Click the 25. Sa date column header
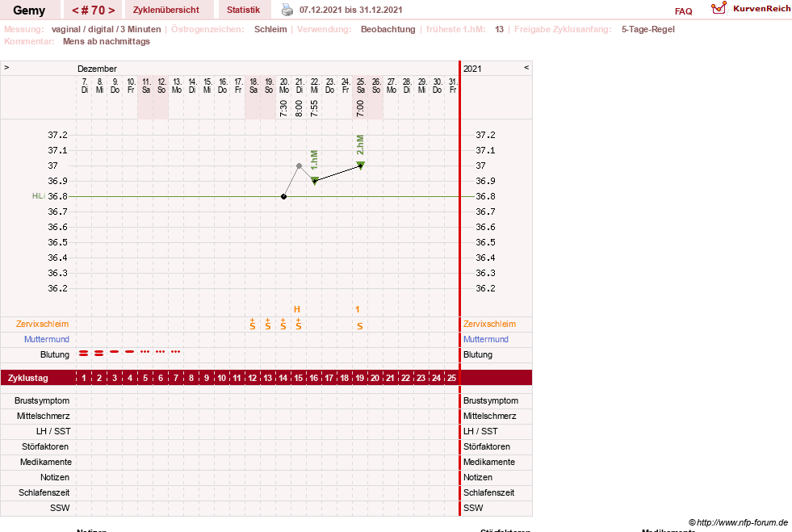This screenshot has height=532, width=792. [361, 86]
